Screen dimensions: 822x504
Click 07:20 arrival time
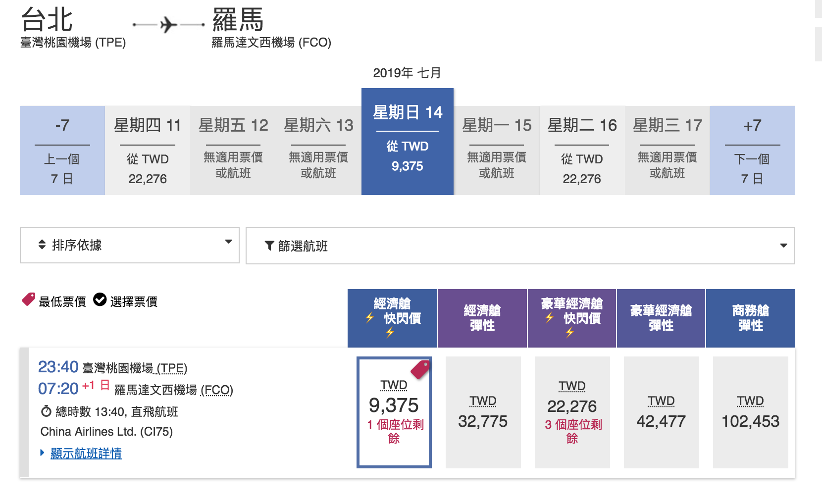click(x=58, y=389)
